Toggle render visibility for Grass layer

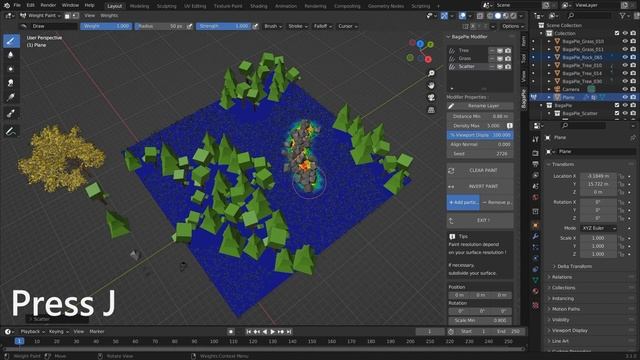click(x=508, y=58)
